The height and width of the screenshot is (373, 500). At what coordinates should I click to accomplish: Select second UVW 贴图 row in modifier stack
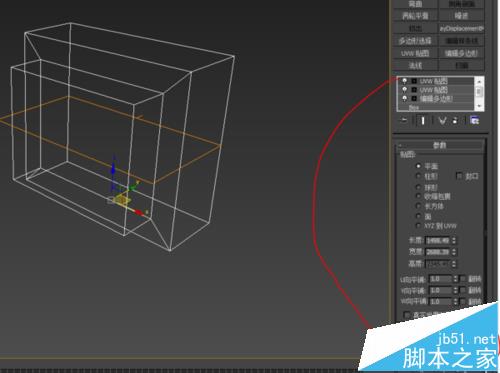[x=436, y=90]
